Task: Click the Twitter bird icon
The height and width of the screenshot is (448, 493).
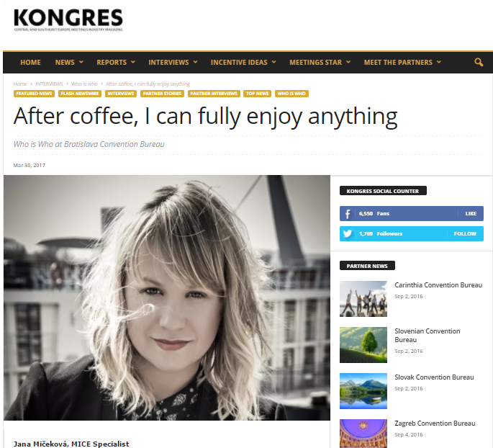Action: pos(348,234)
